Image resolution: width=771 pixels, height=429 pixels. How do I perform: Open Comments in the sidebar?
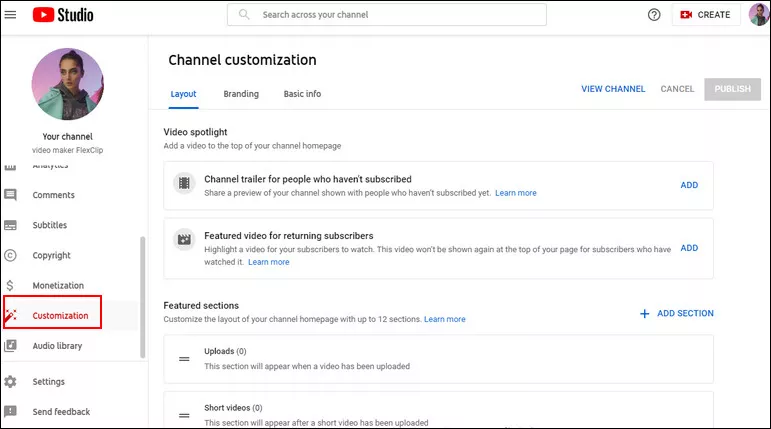[x=54, y=195]
